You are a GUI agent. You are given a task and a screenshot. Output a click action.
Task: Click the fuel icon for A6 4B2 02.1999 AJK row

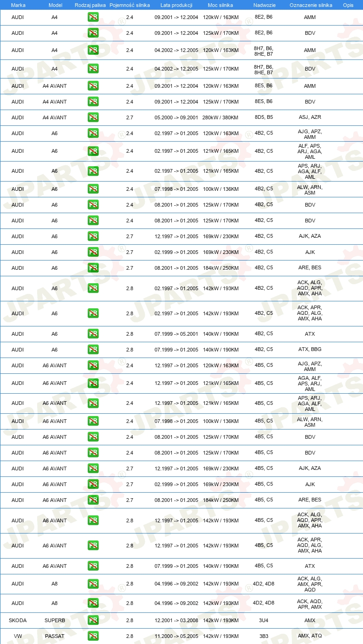tap(93, 252)
